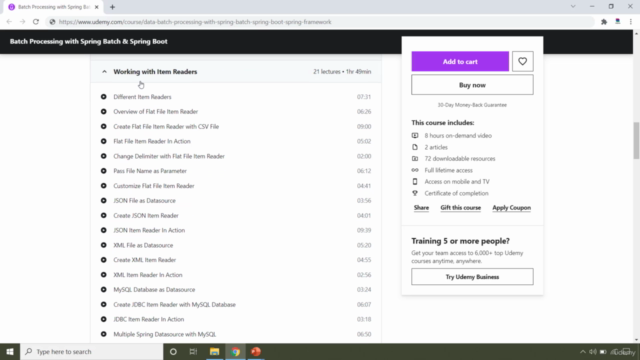
Task: Select Flat File Item Reader In Action title
Action: pyautogui.click(x=152, y=141)
